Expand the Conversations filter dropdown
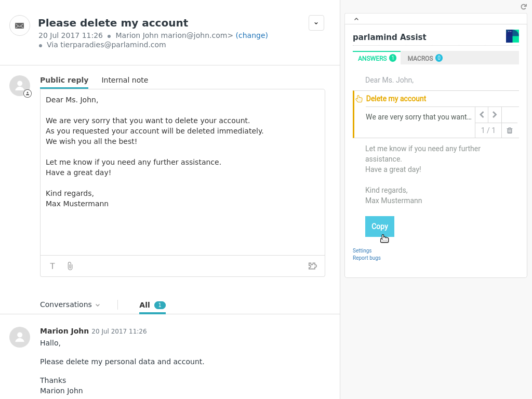The height and width of the screenshot is (399, 532). tap(70, 305)
